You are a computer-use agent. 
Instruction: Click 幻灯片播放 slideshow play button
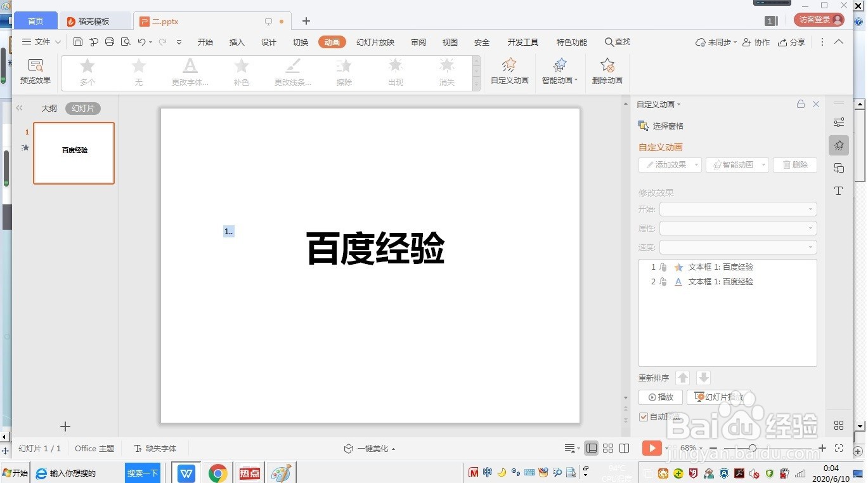click(719, 397)
